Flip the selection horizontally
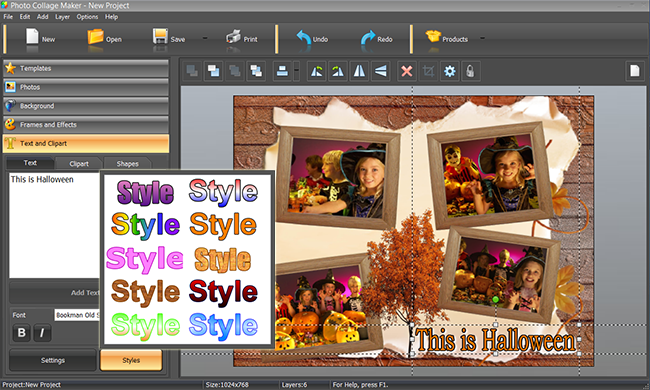Image resolution: width=650 pixels, height=390 pixels. coord(359,71)
